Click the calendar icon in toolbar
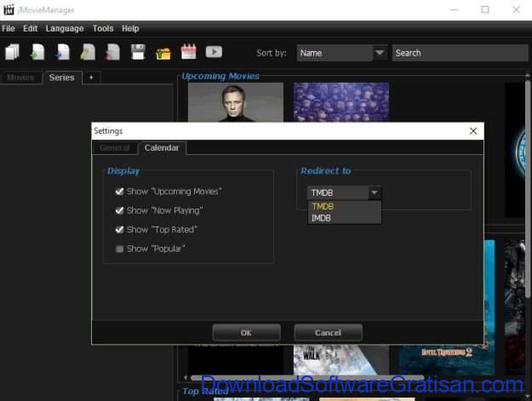The width and height of the screenshot is (532, 401). 188,53
